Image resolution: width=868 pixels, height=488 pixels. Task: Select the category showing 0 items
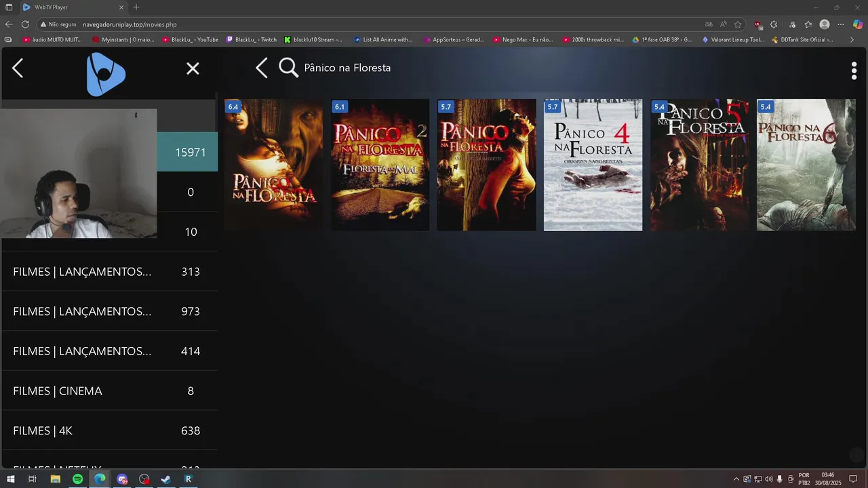[x=187, y=192]
